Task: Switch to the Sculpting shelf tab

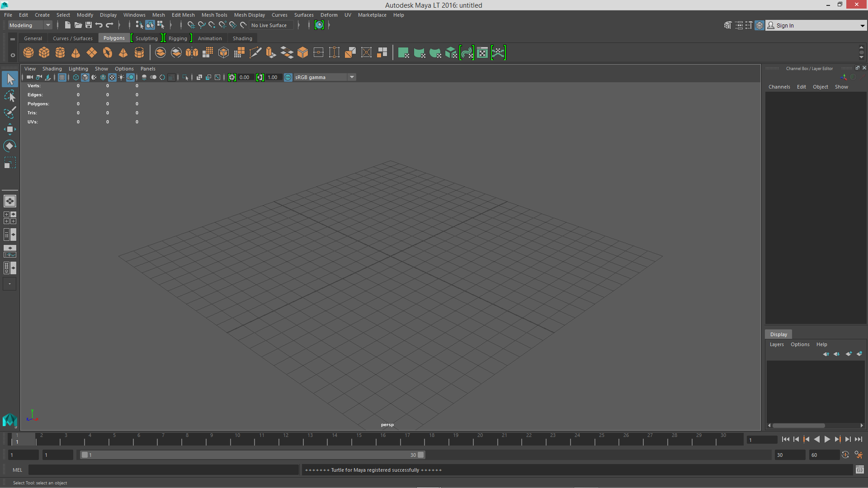Action: coord(146,38)
